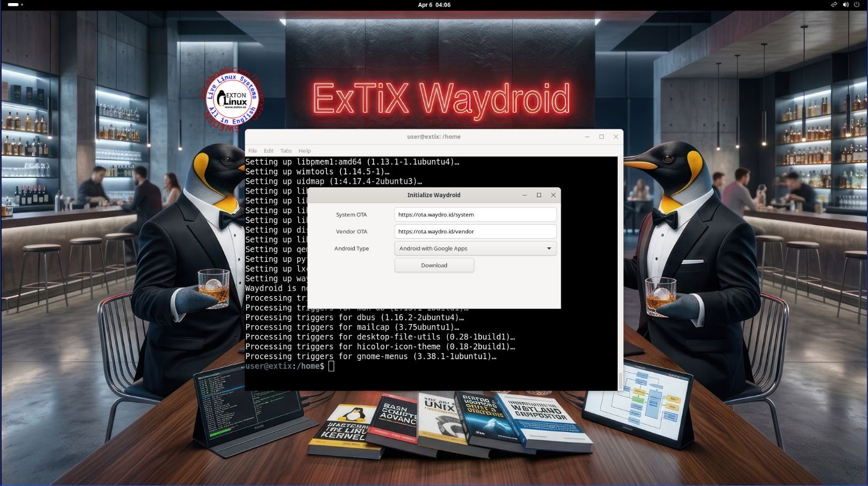
Task: Focus the System OTA URL field
Action: point(475,215)
